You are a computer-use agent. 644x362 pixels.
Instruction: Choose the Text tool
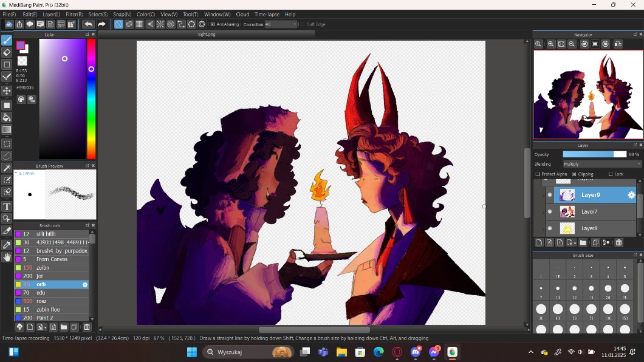(7, 207)
